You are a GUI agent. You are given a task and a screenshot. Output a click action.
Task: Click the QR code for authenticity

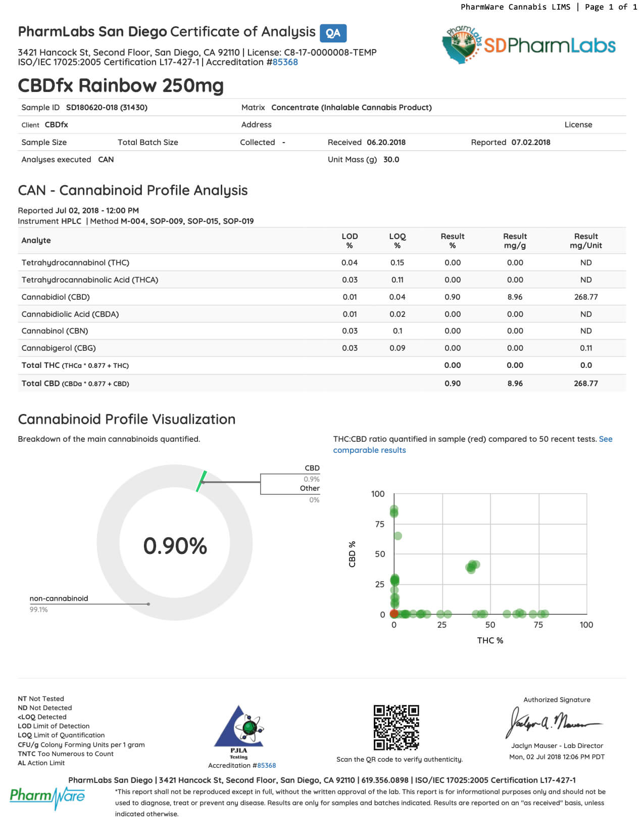pyautogui.click(x=396, y=727)
